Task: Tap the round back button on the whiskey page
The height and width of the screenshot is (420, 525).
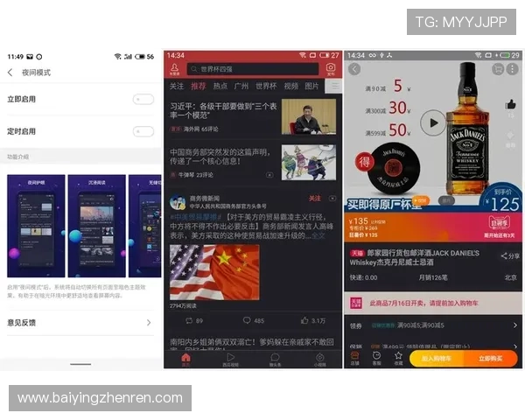Action: coord(354,69)
